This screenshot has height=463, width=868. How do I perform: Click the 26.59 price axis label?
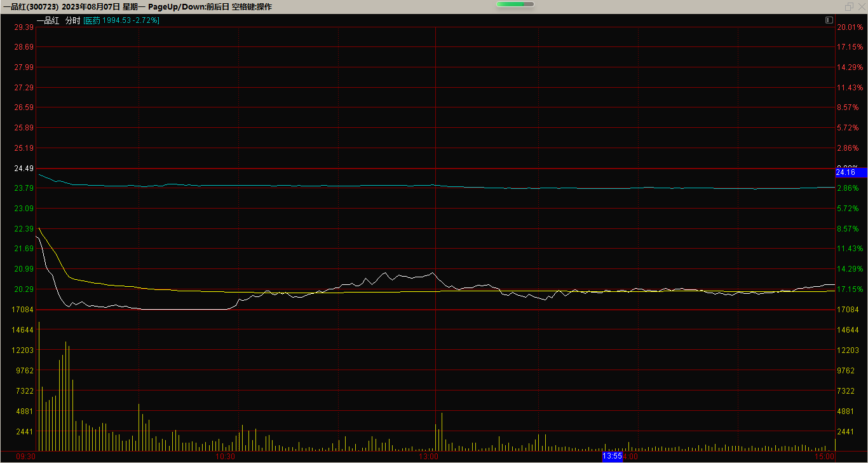(x=24, y=107)
